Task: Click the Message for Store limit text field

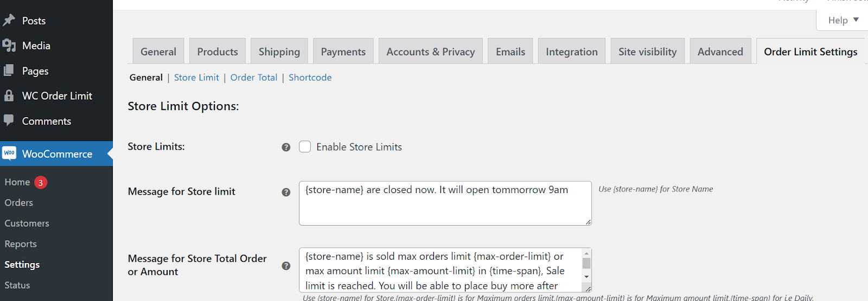Action: [x=445, y=203]
